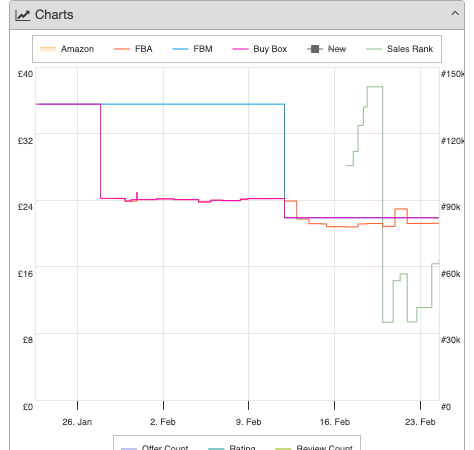Collapse the Charts panel with the chevron

[x=455, y=14]
